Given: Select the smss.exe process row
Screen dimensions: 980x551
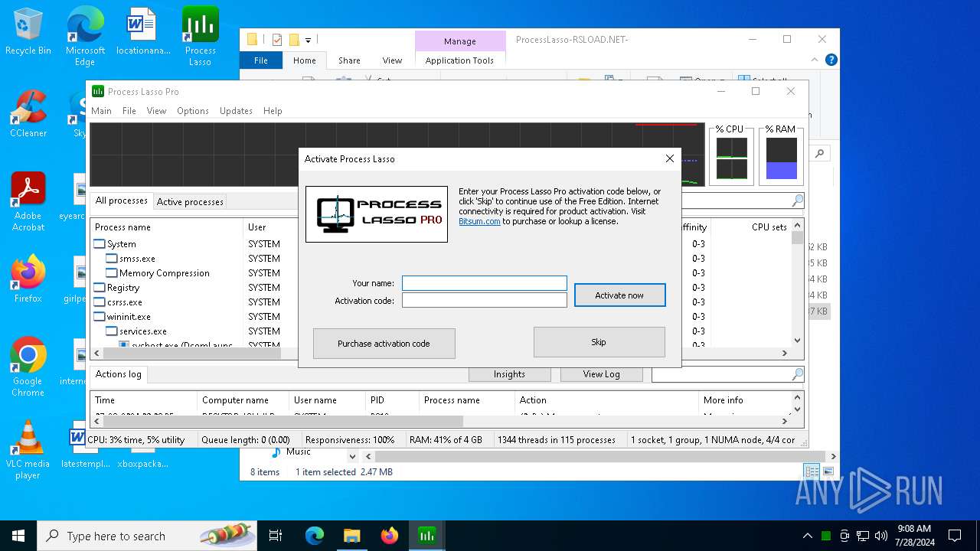Looking at the screenshot, I should point(137,259).
